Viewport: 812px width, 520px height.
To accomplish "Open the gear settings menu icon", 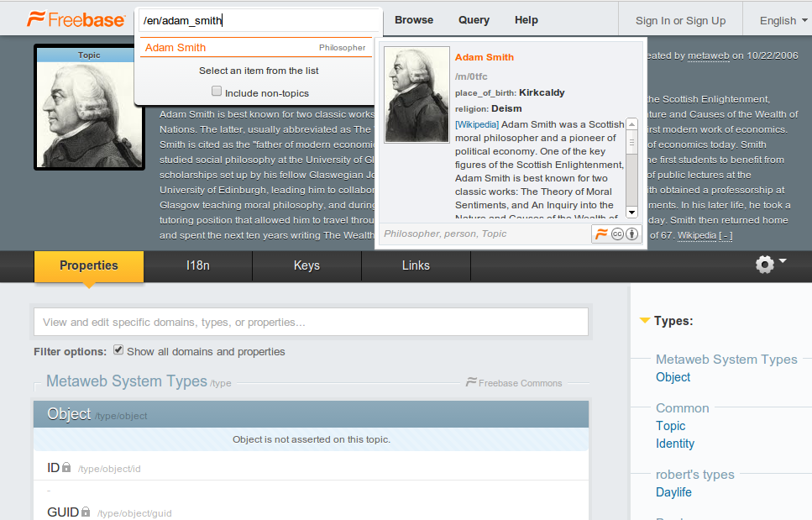I will [764, 264].
